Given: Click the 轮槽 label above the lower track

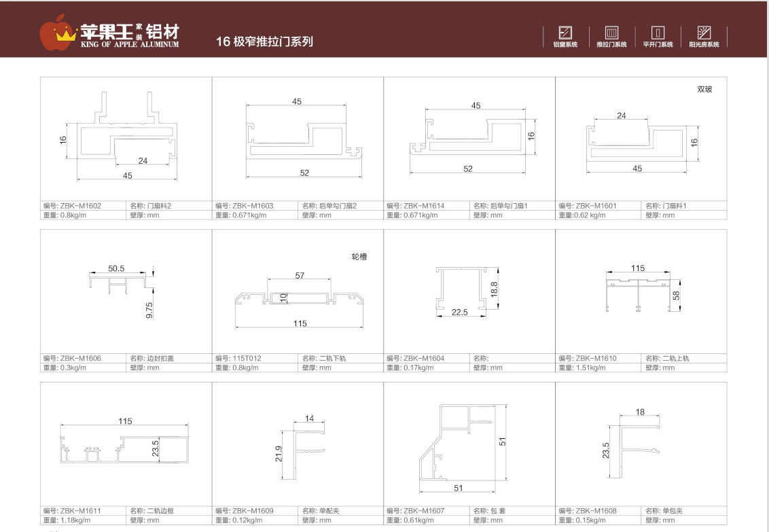Looking at the screenshot, I should (x=359, y=258).
